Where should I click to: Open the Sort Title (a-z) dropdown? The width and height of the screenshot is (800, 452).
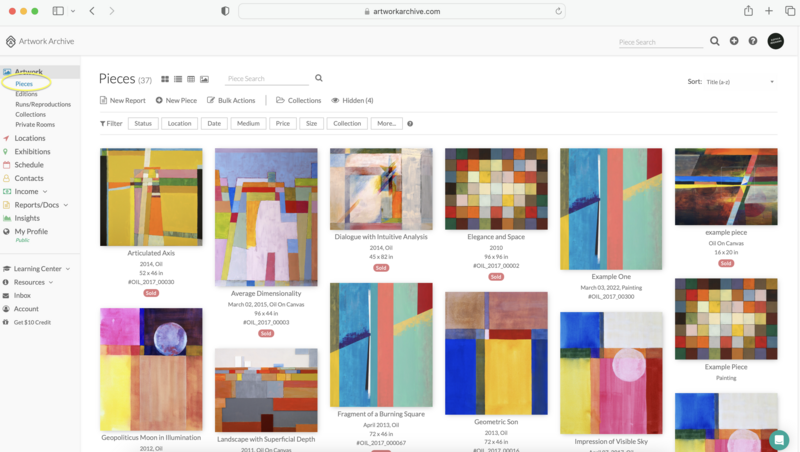pos(740,82)
